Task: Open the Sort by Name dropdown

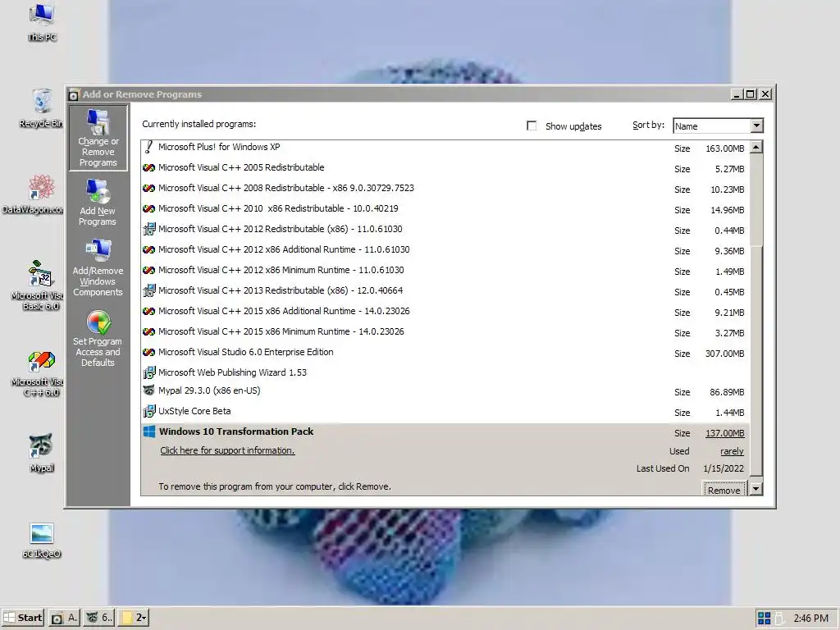Action: coord(756,126)
